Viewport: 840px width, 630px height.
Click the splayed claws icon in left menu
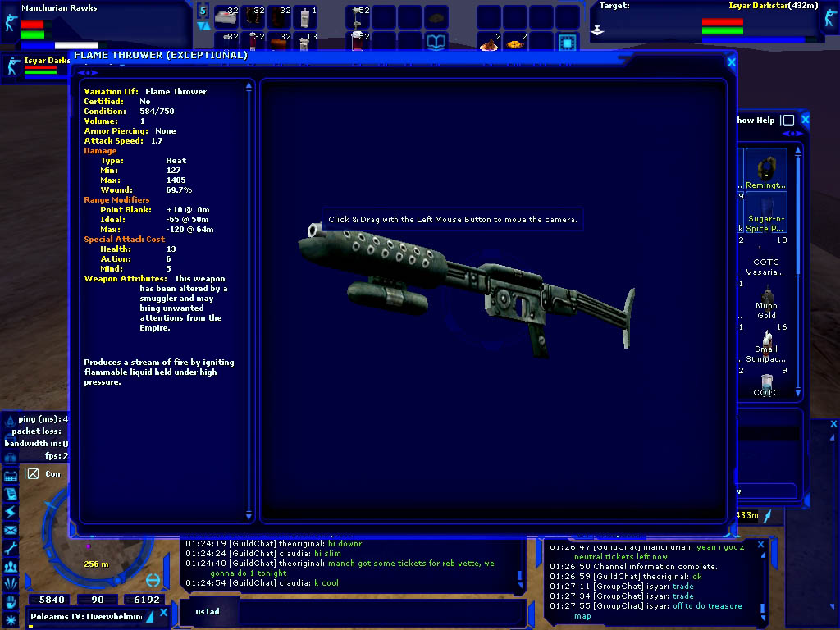click(11, 584)
